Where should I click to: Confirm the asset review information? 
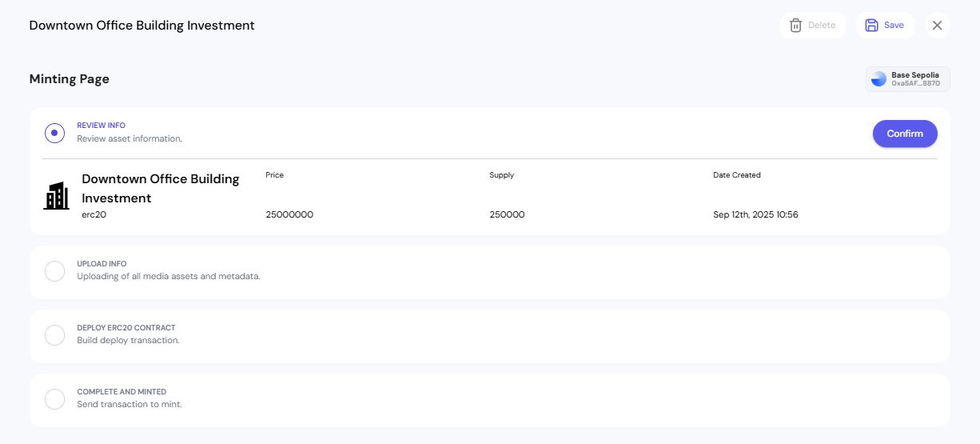point(905,134)
